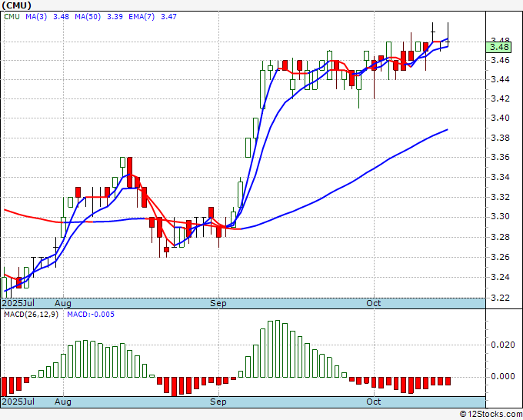Select the EMA(7) indicator label
The width and height of the screenshot is (523, 420).
click(x=142, y=17)
